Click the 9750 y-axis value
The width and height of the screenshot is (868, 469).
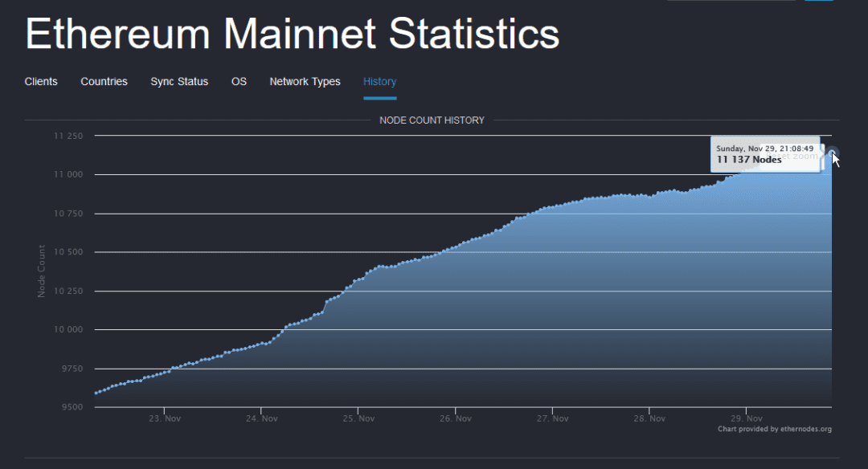pyautogui.click(x=72, y=369)
